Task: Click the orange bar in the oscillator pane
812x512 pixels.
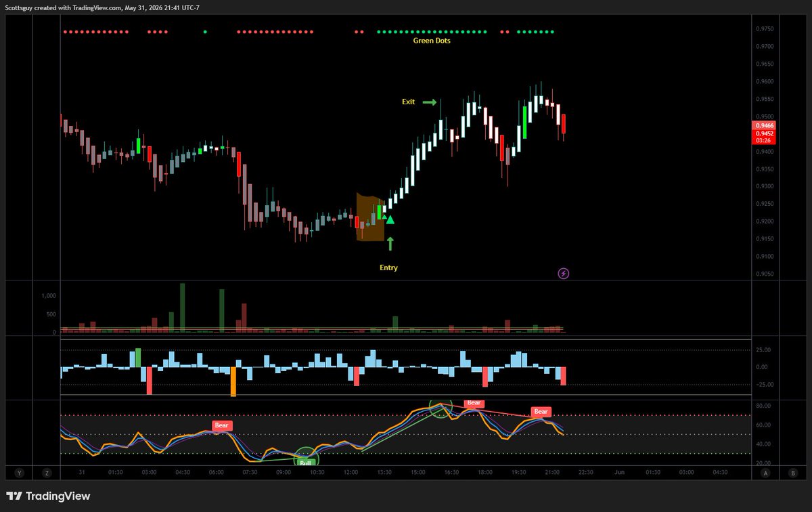Action: (x=233, y=381)
